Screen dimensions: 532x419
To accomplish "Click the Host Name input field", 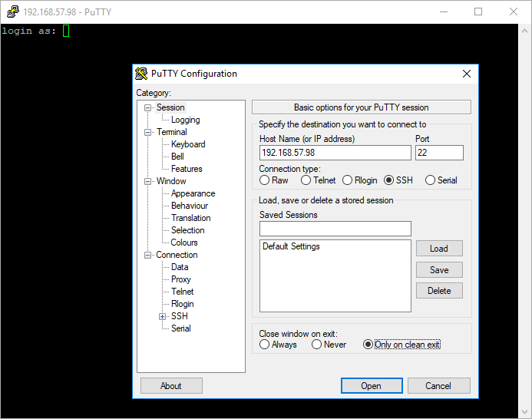I will click(335, 153).
